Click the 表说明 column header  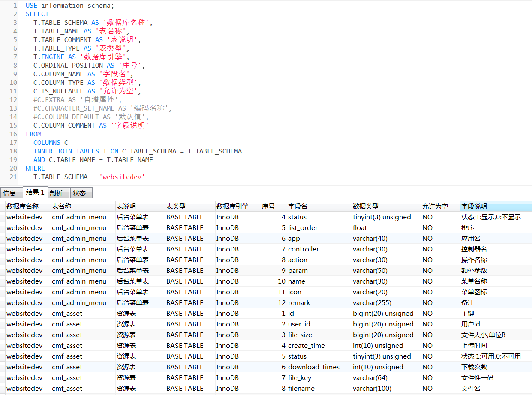click(x=140, y=206)
